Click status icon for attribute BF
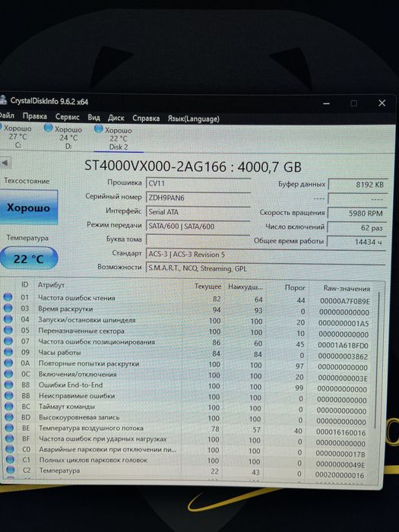The height and width of the screenshot is (532, 399). pos(10,439)
